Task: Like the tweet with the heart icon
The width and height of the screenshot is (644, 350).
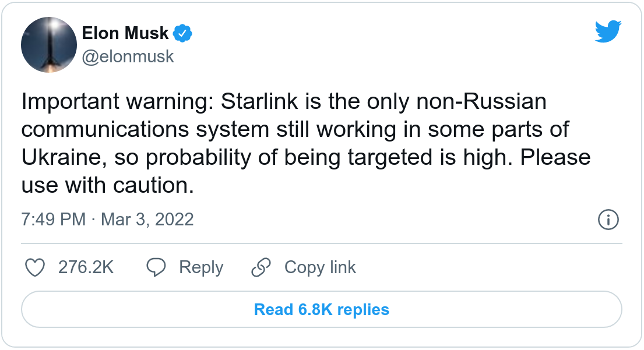Action: point(35,267)
